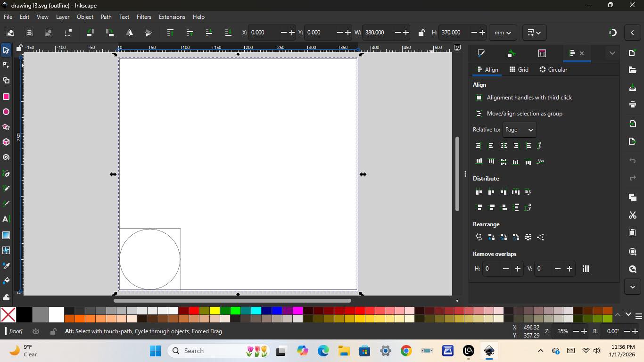Expand the docked dialogs chevron
This screenshot has height=362, width=644.
[x=612, y=53]
